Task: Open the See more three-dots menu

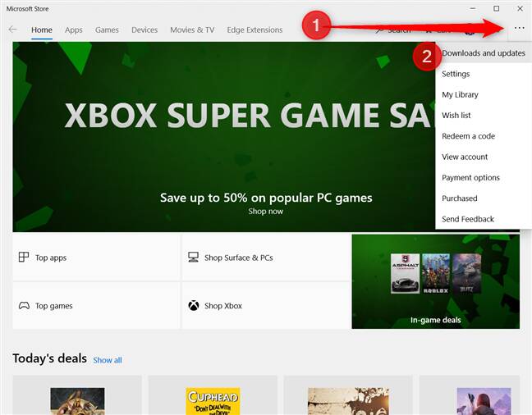Action: (518, 29)
